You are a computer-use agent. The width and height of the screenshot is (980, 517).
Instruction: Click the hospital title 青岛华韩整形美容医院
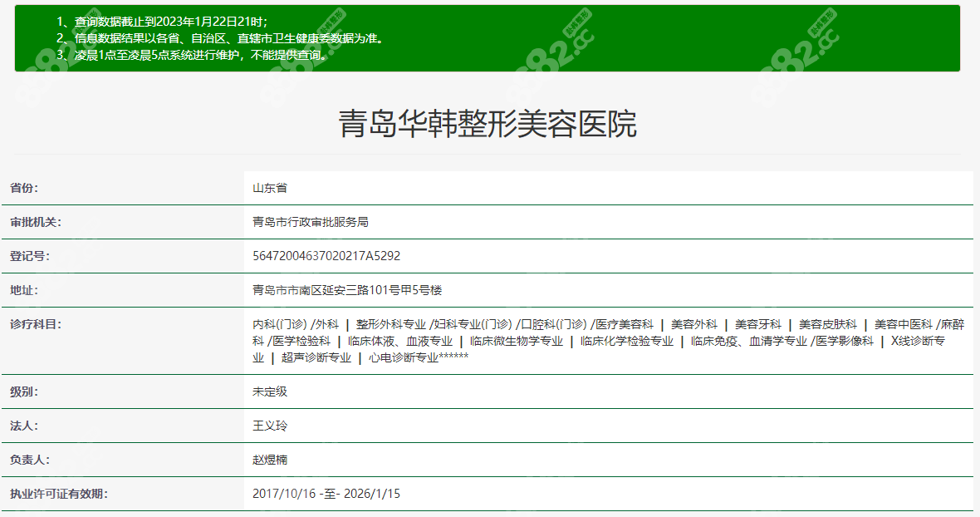[x=488, y=123]
